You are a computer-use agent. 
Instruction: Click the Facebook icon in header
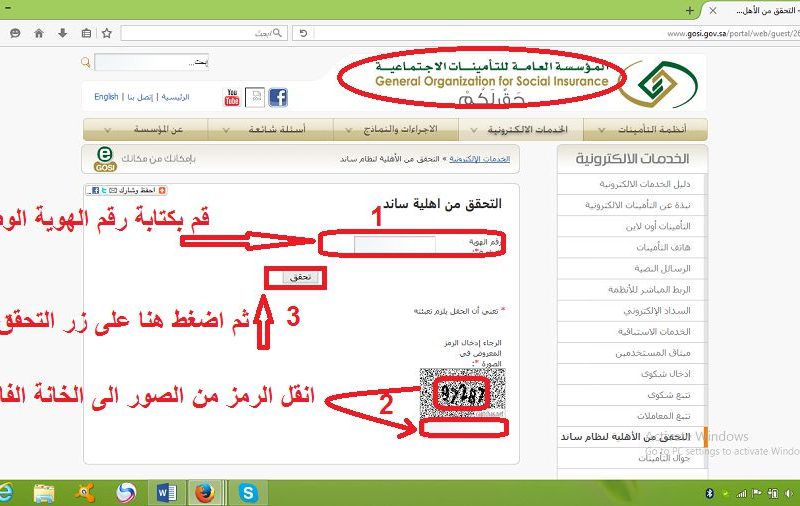tap(277, 97)
